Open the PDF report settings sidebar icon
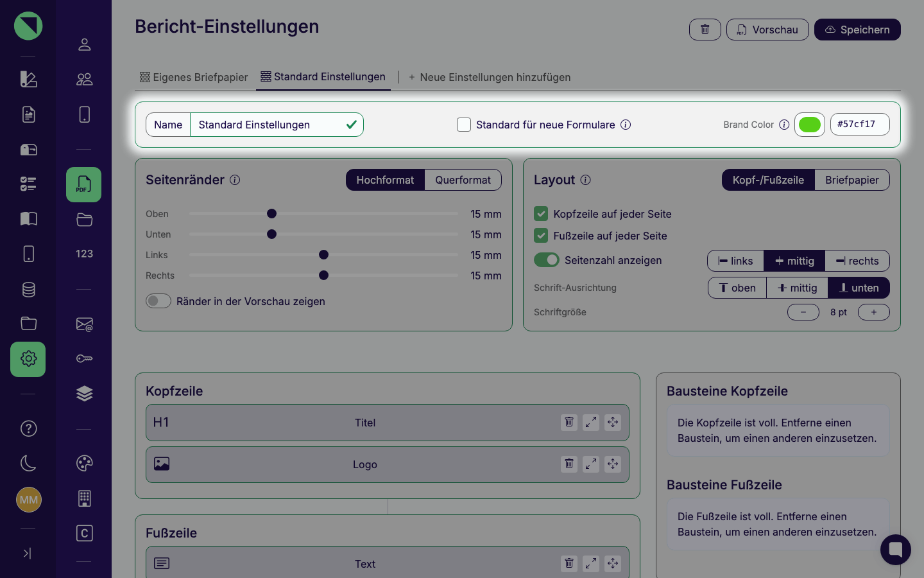 (83, 185)
